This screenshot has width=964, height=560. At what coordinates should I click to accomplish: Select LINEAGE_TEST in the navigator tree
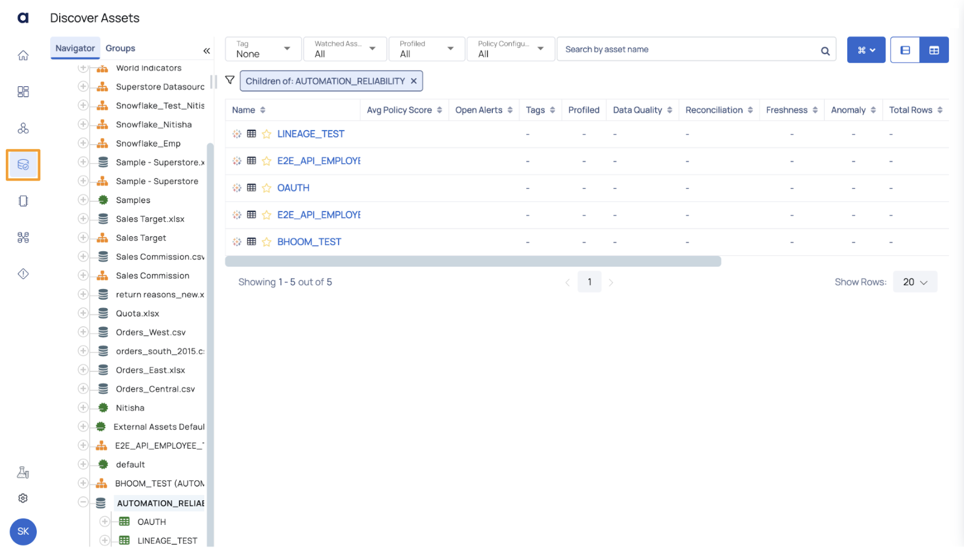[x=167, y=540]
